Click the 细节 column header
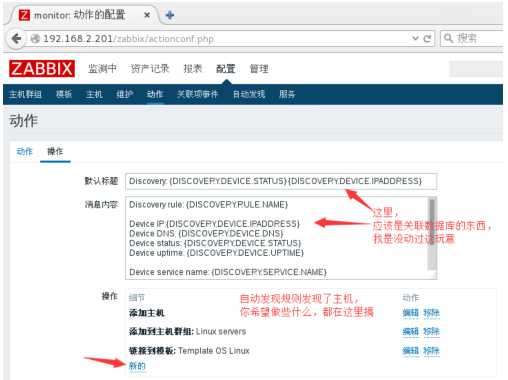The image size is (508, 380). click(137, 297)
